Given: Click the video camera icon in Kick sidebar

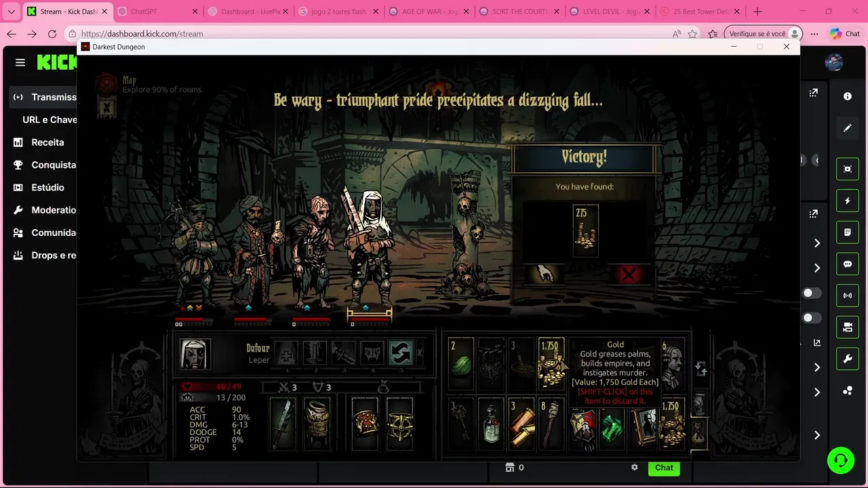Looking at the screenshot, I should pyautogui.click(x=848, y=327).
